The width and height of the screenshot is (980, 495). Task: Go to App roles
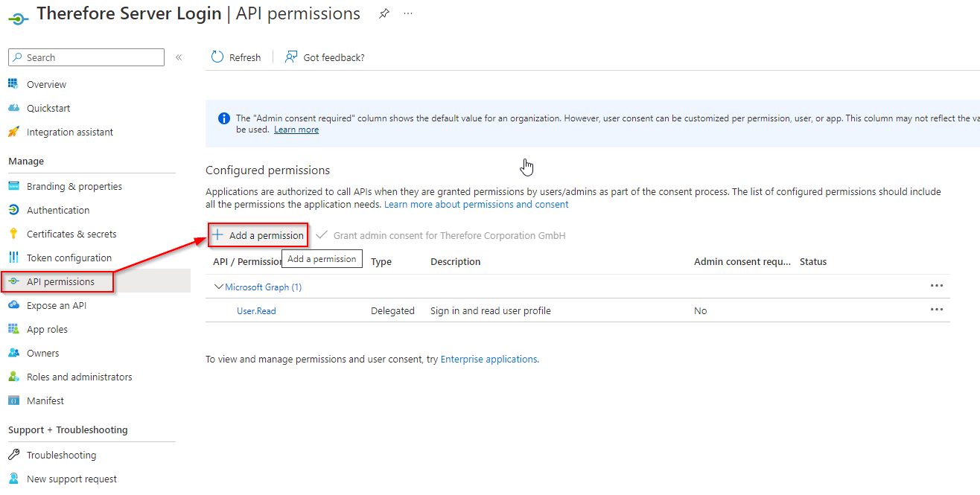(x=47, y=329)
